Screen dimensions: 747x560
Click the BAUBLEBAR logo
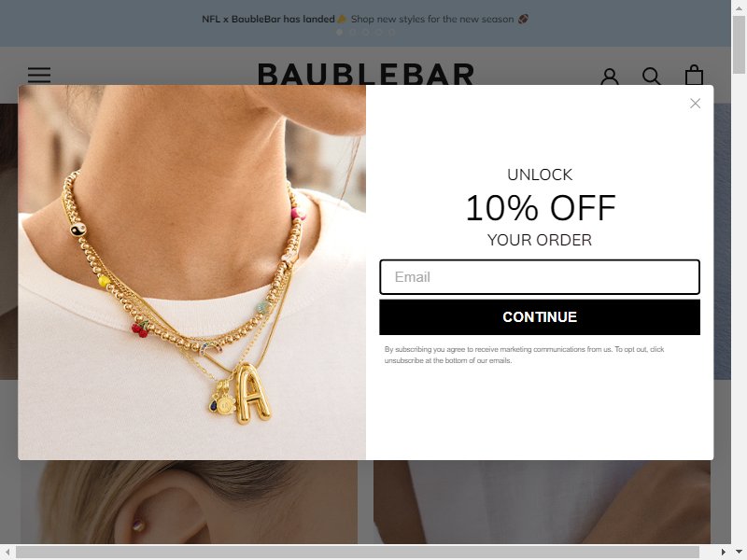(366, 75)
